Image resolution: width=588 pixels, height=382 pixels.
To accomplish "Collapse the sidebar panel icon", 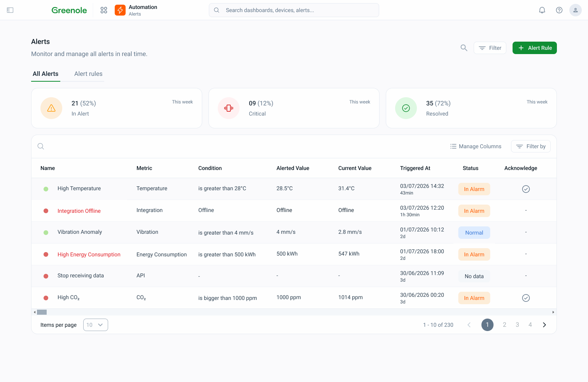I will (x=10, y=10).
